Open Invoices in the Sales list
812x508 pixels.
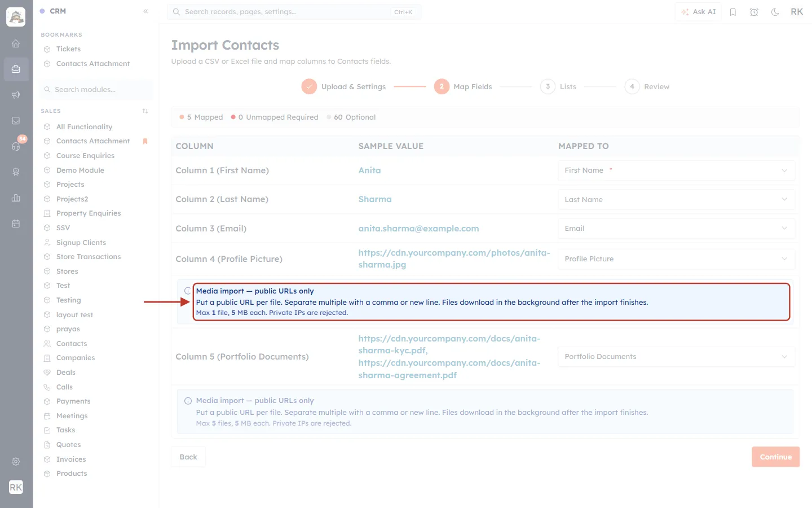tap(71, 459)
